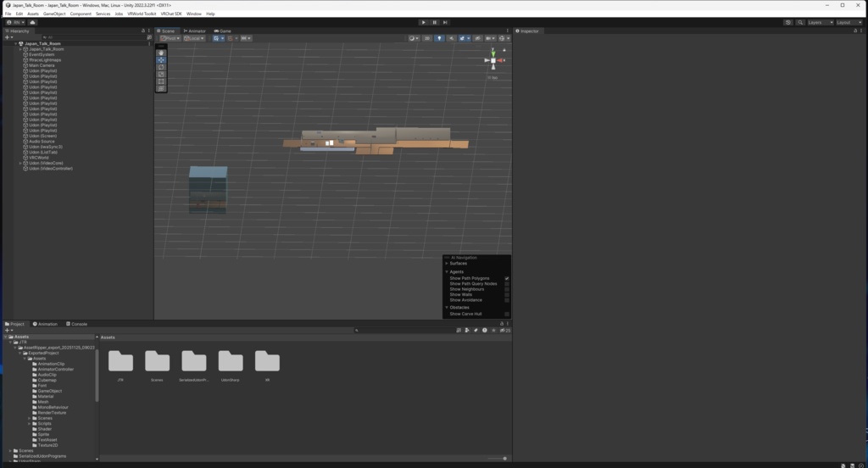Viewport: 868px width, 468px height.
Task: Toggle scene lighting bulb icon
Action: pos(440,39)
